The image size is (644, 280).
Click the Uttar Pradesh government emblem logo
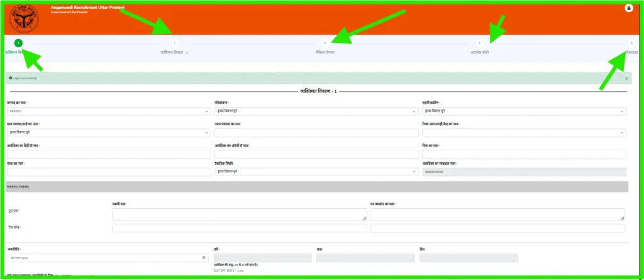point(23,19)
